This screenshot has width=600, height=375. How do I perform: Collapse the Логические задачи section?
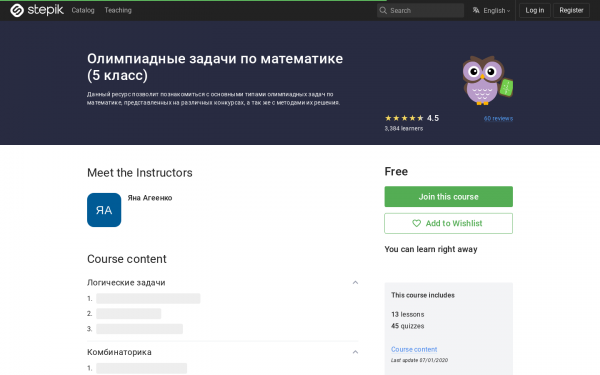(355, 283)
